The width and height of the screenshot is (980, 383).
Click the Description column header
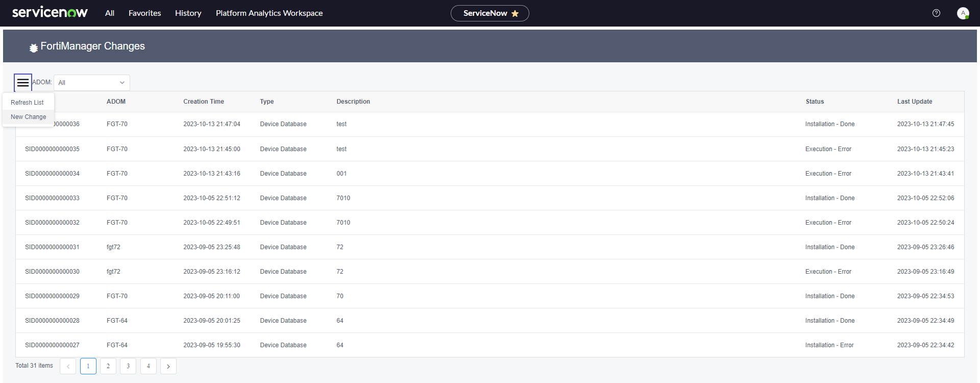tap(353, 102)
